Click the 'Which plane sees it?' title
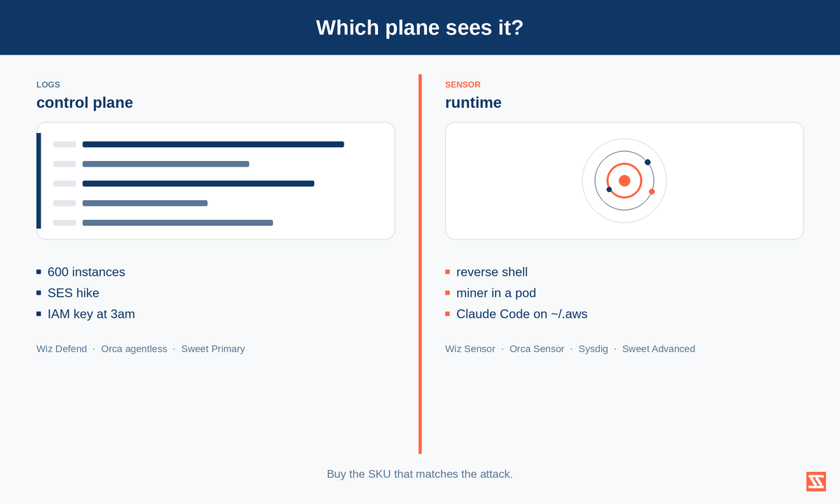The image size is (840, 504). (x=420, y=27)
